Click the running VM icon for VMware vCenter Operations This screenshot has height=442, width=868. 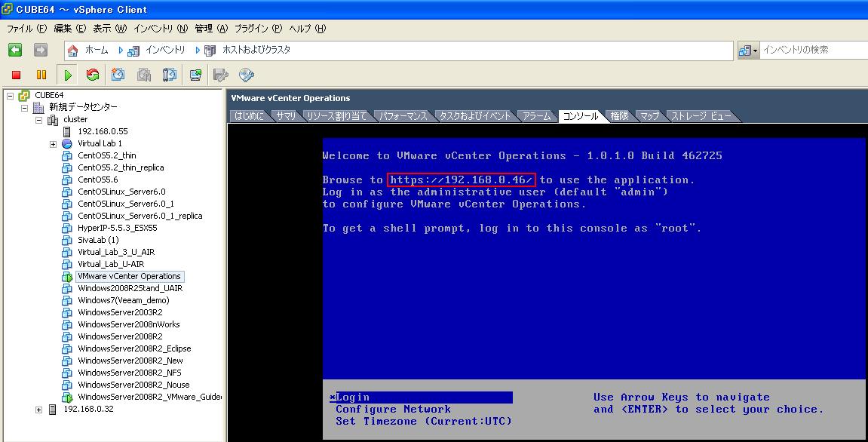point(67,276)
